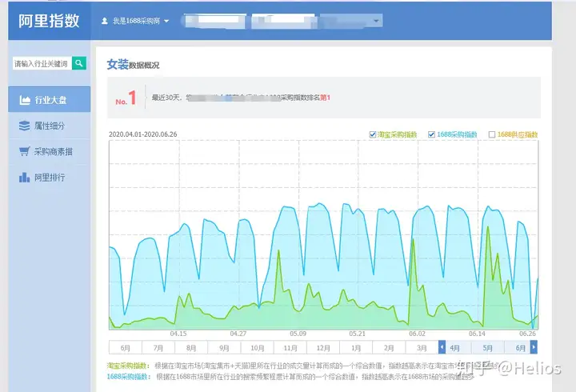Open 属性细分 in the sidebar
576x392 pixels.
[50, 126]
